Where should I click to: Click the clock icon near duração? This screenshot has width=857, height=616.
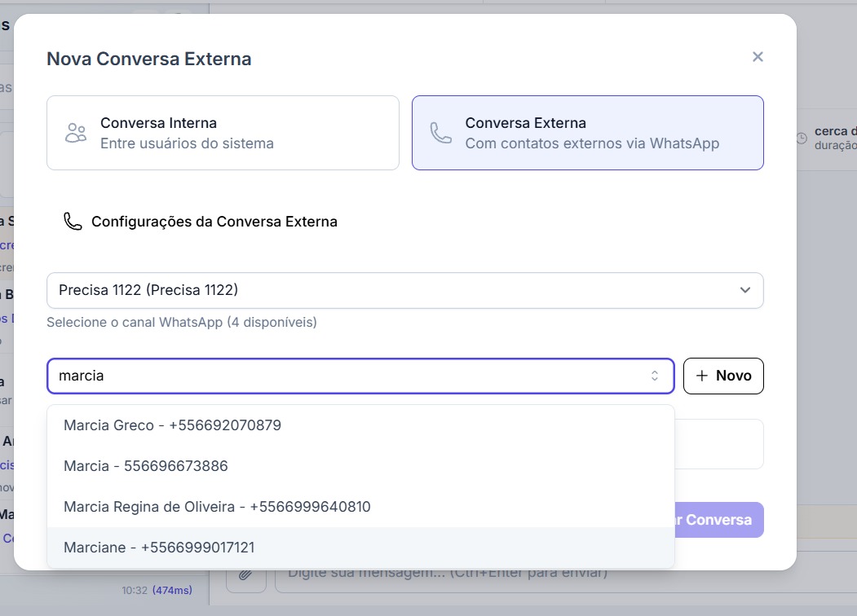coord(802,139)
